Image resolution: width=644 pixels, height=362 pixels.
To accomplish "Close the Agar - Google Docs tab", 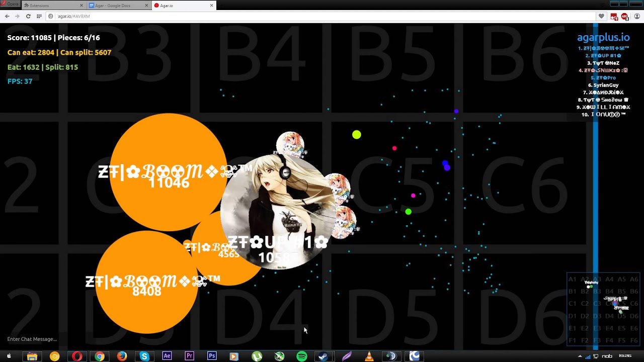I will click(147, 6).
